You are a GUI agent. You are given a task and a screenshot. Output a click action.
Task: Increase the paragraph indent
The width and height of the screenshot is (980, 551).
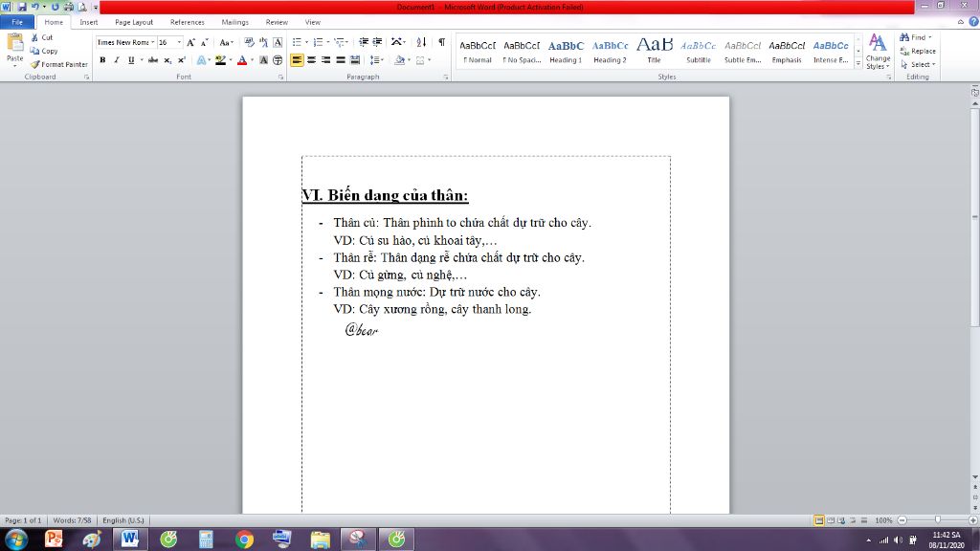click(377, 42)
